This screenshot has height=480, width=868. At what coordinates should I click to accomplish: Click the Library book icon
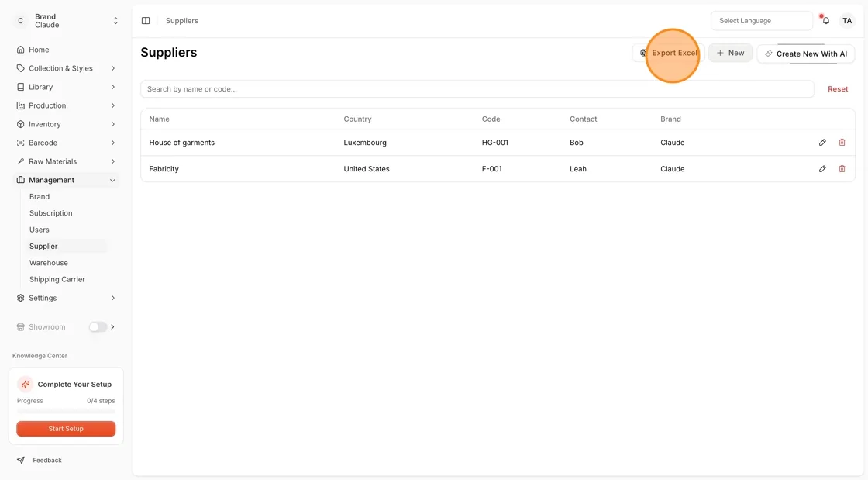click(x=20, y=87)
